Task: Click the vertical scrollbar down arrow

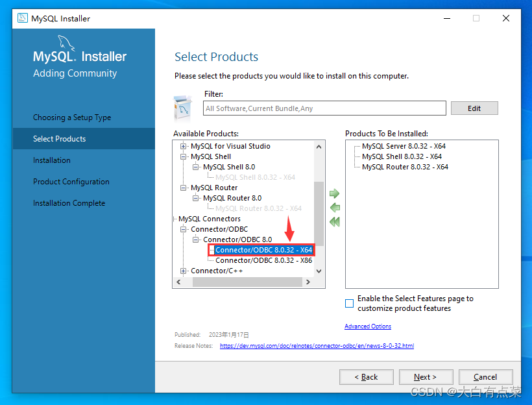Action: click(x=319, y=271)
